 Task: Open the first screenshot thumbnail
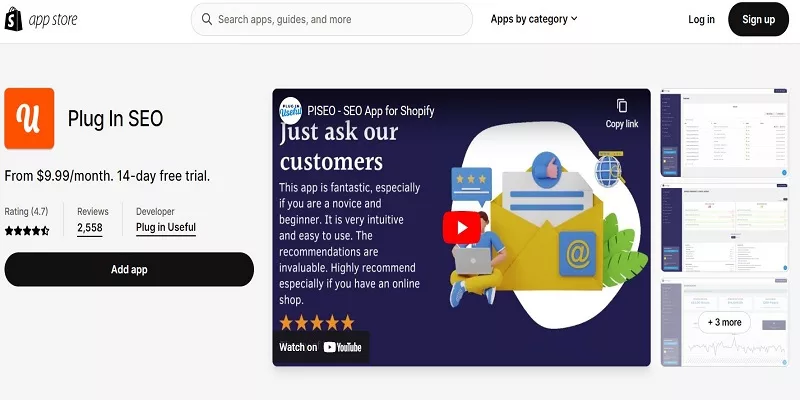click(724, 134)
